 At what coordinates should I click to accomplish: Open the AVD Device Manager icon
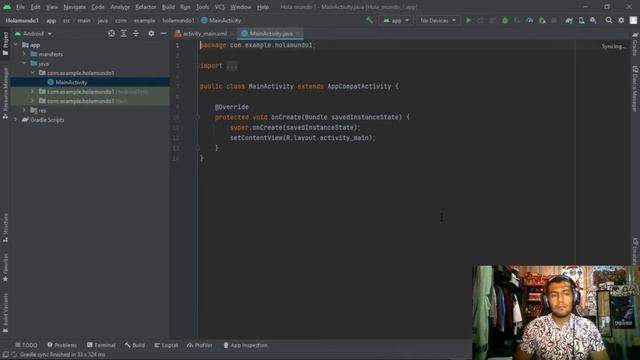[581, 20]
